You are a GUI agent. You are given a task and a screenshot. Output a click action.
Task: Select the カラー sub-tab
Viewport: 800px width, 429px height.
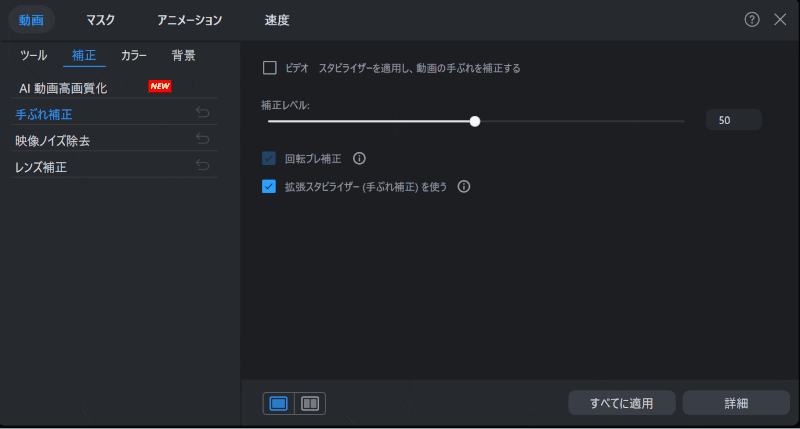(134, 55)
